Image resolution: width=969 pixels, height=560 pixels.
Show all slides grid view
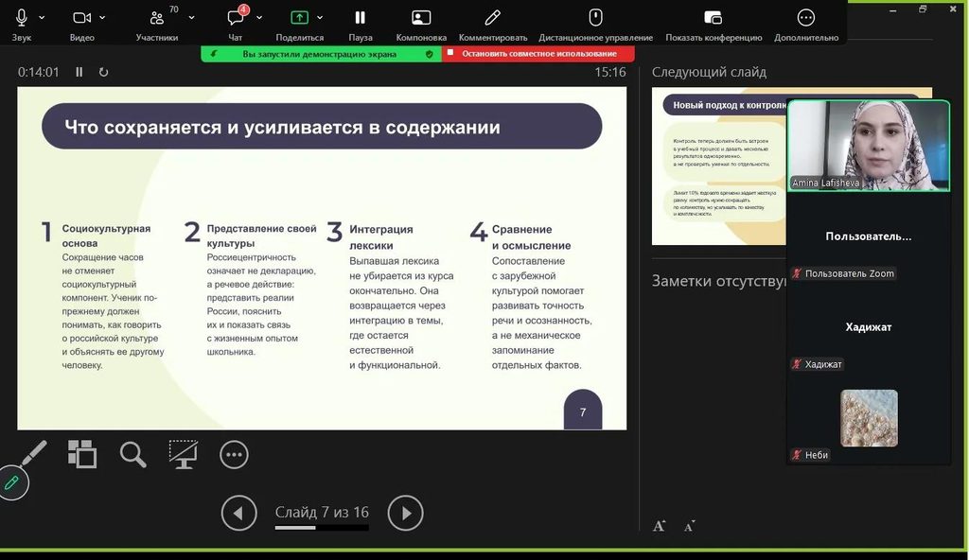(82, 454)
